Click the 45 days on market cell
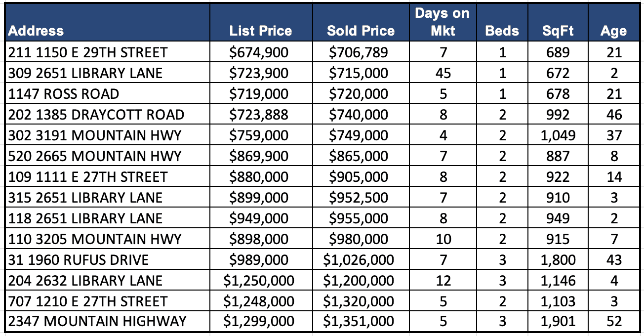644x336 pixels. tap(443, 73)
